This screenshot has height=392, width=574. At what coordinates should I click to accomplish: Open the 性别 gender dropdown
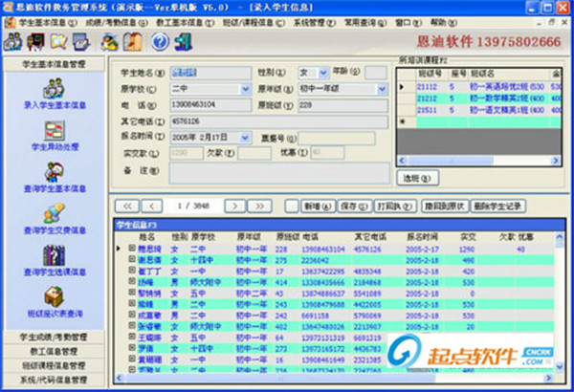point(323,73)
